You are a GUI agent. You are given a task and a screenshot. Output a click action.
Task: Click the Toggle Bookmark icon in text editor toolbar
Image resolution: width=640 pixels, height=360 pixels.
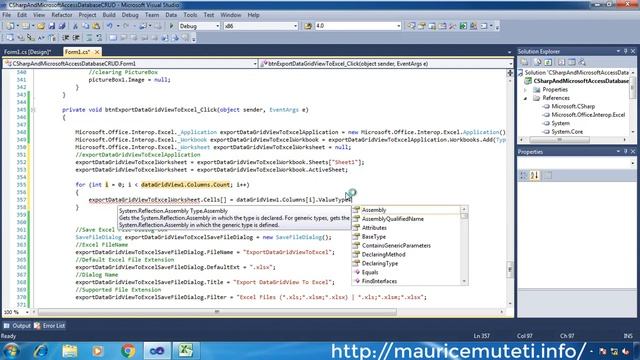coord(113,38)
